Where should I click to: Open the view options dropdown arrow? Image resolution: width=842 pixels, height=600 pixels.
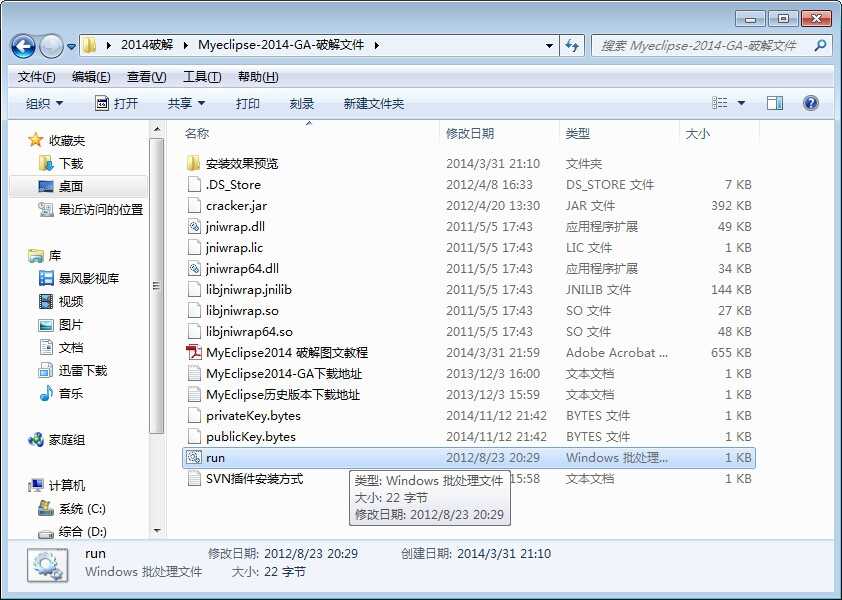pos(741,103)
